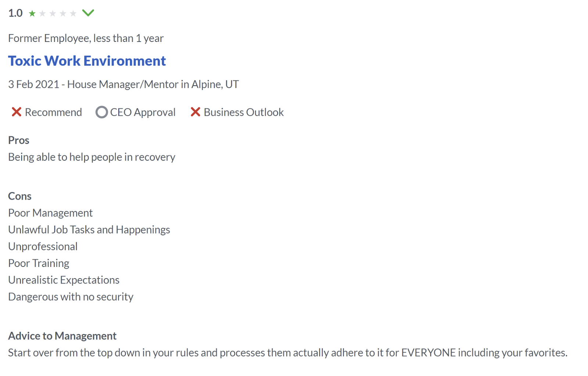Click the Unlawful Job Tasks and Happenings line
The image size is (588, 376).
[89, 230]
